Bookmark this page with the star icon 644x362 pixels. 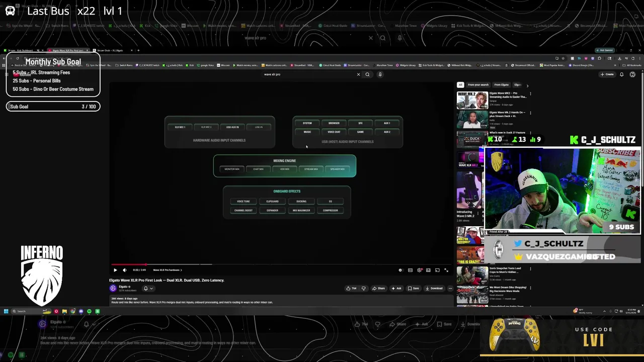[x=563, y=58]
